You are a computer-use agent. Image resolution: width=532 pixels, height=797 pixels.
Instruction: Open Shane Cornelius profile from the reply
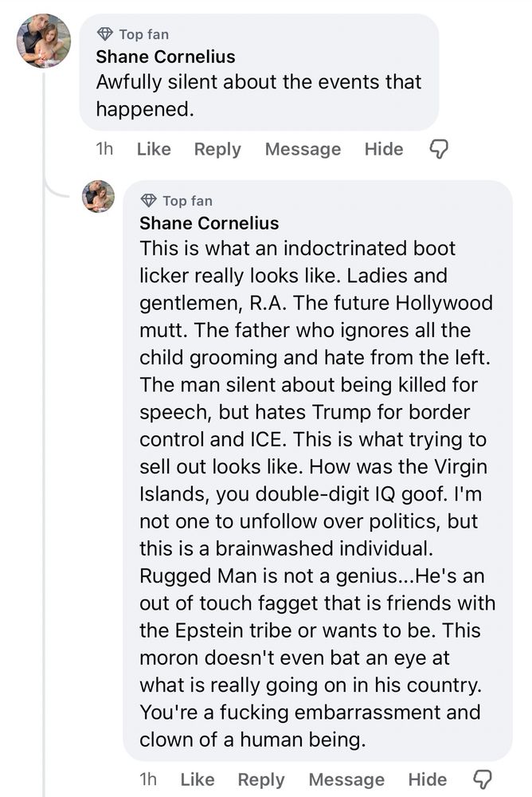[209, 224]
